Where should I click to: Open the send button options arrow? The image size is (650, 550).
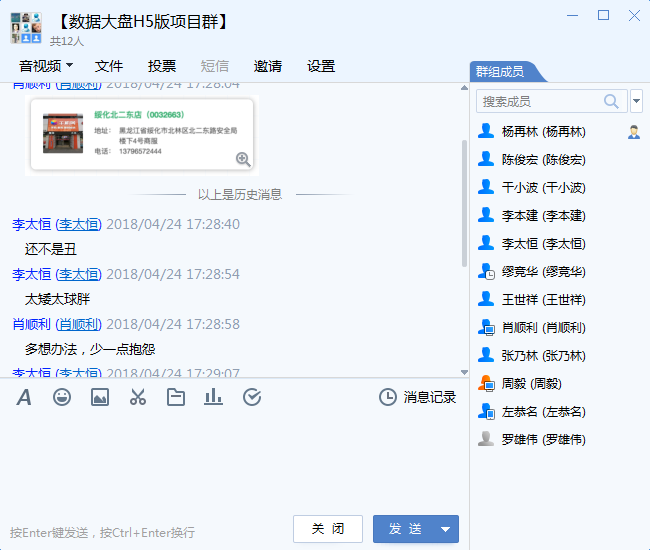tap(446, 529)
